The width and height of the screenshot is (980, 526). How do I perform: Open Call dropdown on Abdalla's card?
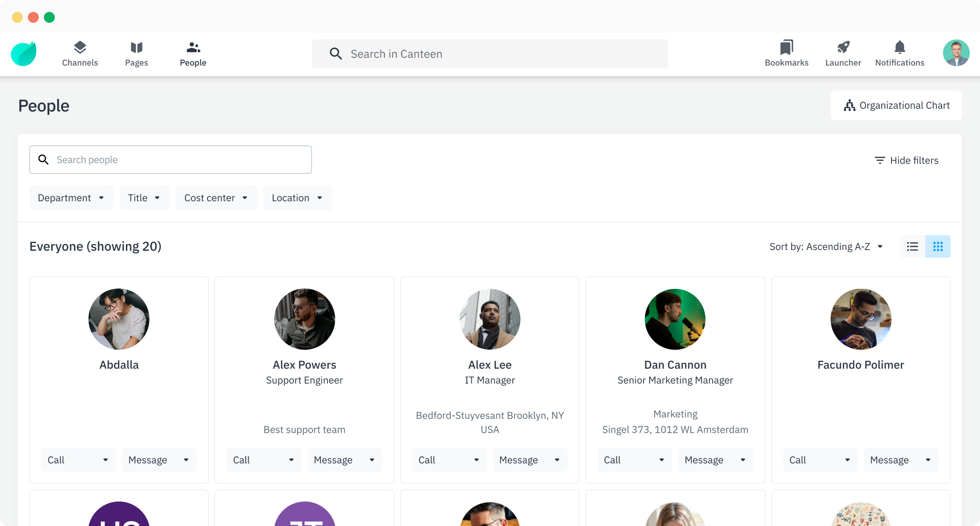(x=78, y=460)
